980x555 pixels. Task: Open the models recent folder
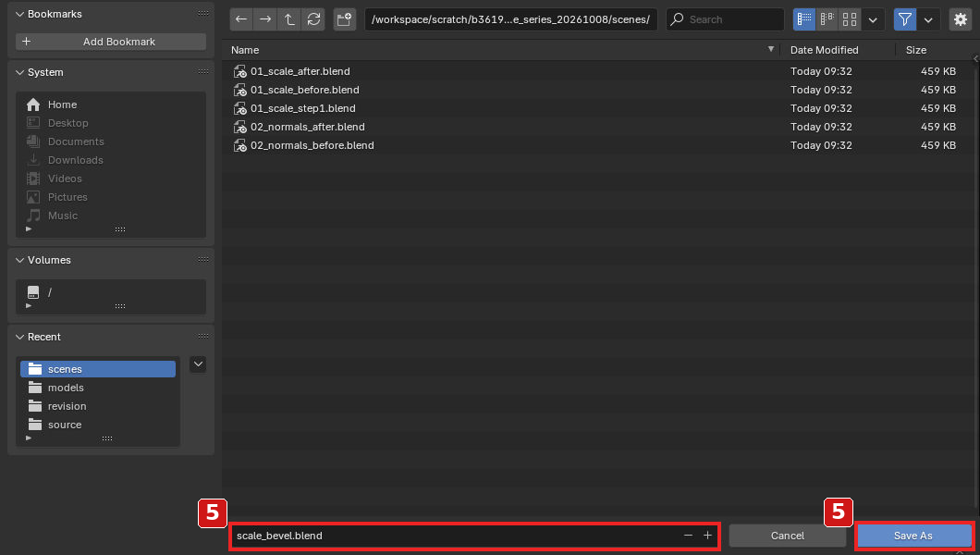point(98,388)
